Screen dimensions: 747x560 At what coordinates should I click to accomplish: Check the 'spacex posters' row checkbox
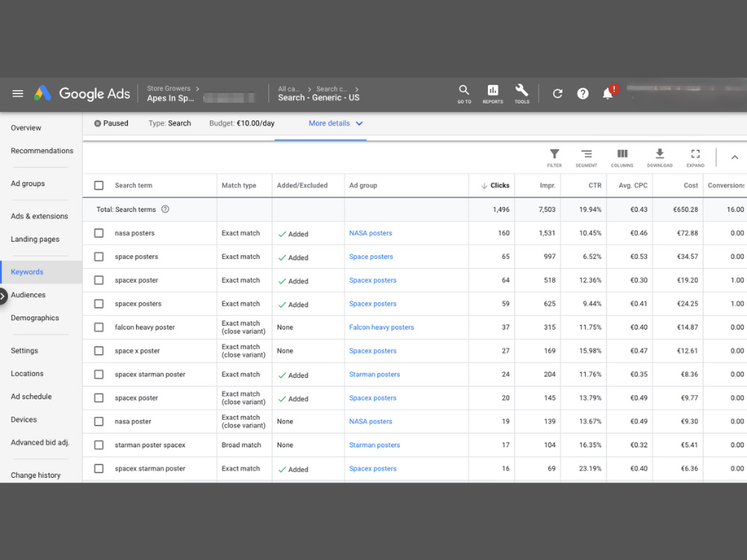tap(99, 304)
